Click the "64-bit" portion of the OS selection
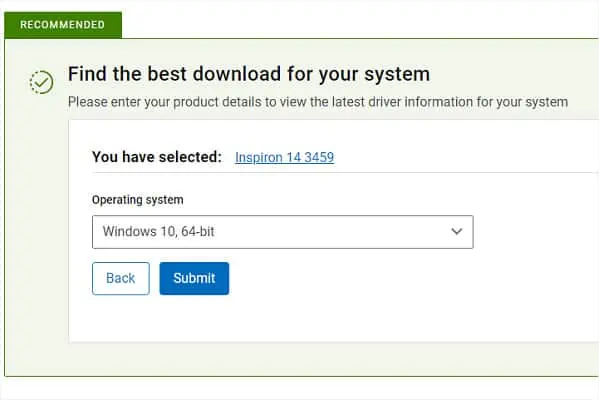The height and width of the screenshot is (400, 599). (198, 232)
